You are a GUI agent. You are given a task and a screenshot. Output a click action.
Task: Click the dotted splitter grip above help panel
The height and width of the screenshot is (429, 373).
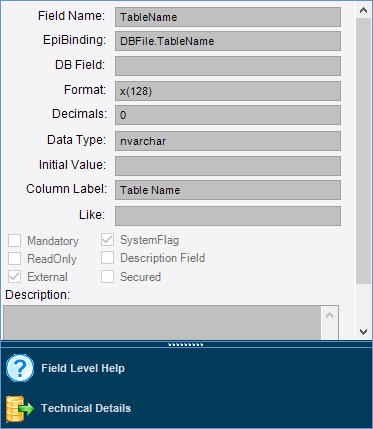tap(186, 345)
